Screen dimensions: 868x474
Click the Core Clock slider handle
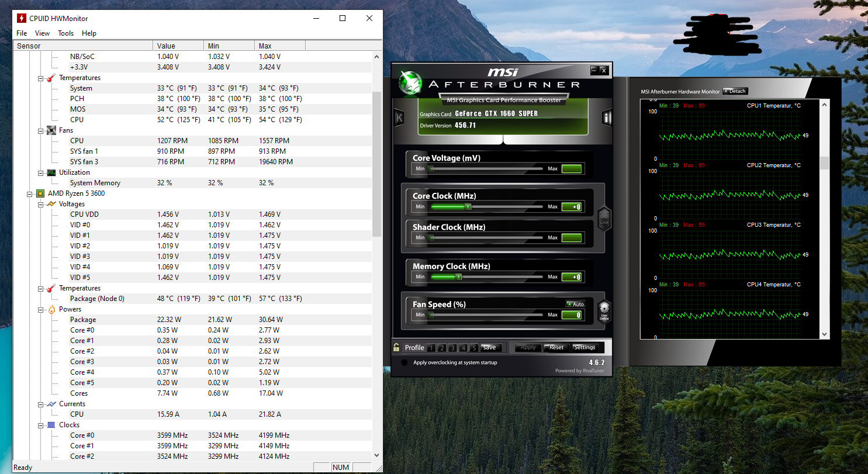(x=468, y=206)
